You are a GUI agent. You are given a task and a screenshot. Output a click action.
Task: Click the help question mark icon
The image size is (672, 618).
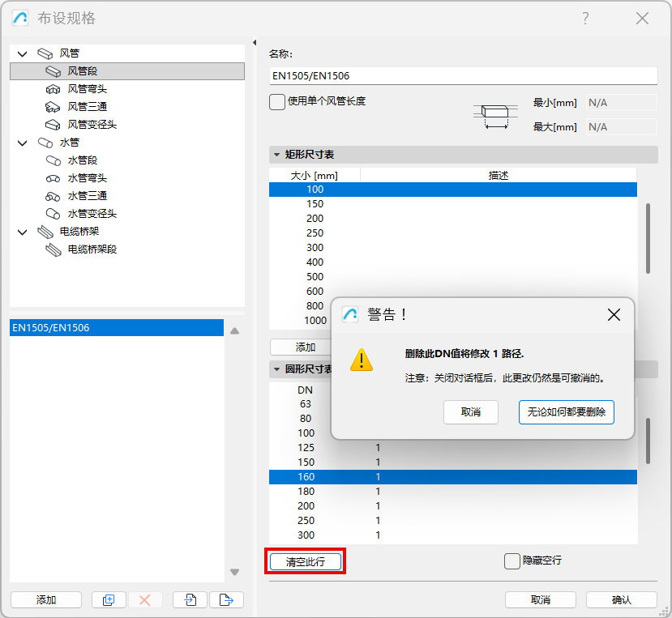(585, 18)
